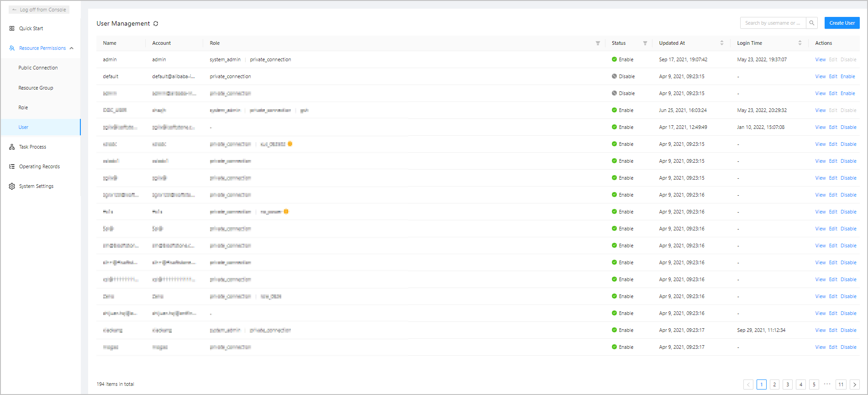Click the Actions column header
The width and height of the screenshot is (868, 395).
pyautogui.click(x=824, y=43)
